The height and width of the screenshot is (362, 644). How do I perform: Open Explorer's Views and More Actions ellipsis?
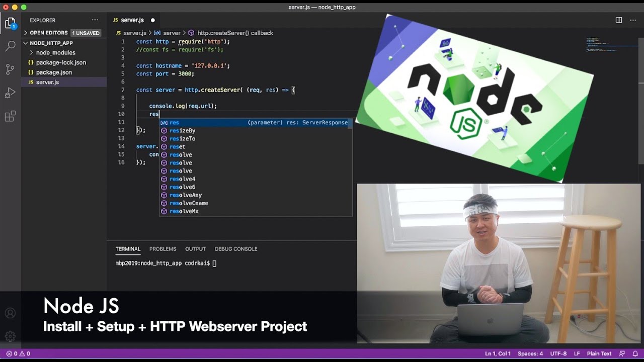[x=95, y=20]
